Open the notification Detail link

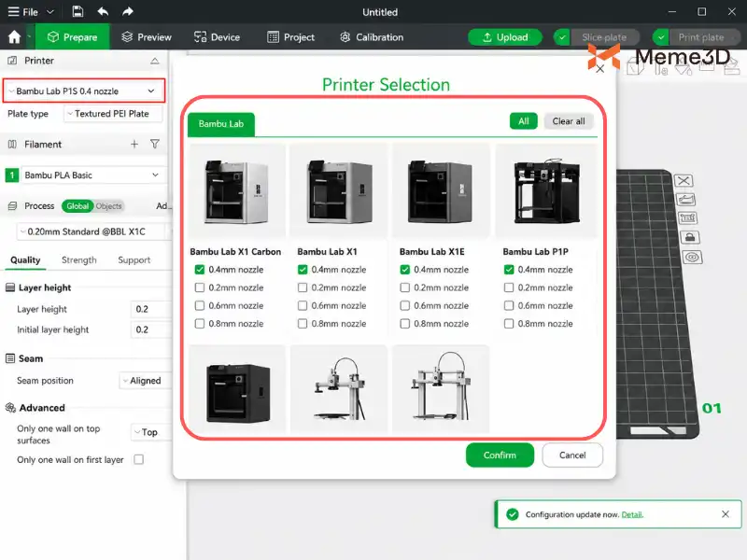pos(632,514)
